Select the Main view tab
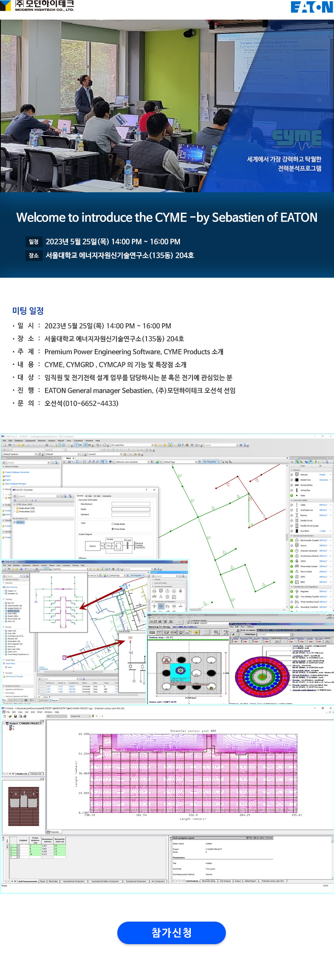 pyautogui.click(x=69, y=458)
